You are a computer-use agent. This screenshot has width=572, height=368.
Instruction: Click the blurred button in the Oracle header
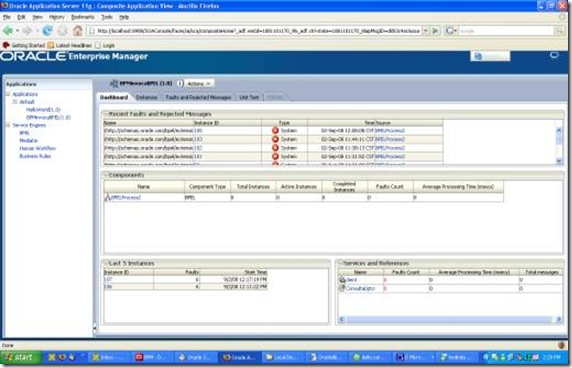(x=490, y=56)
